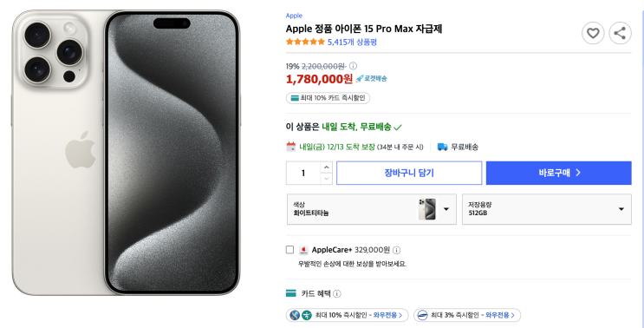
Task: Click the info icon beside 카드 혜택
Action: click(337, 293)
